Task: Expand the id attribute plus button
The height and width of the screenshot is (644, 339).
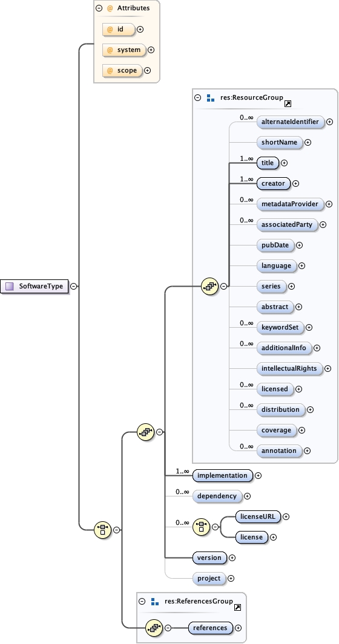Action: coord(140,29)
